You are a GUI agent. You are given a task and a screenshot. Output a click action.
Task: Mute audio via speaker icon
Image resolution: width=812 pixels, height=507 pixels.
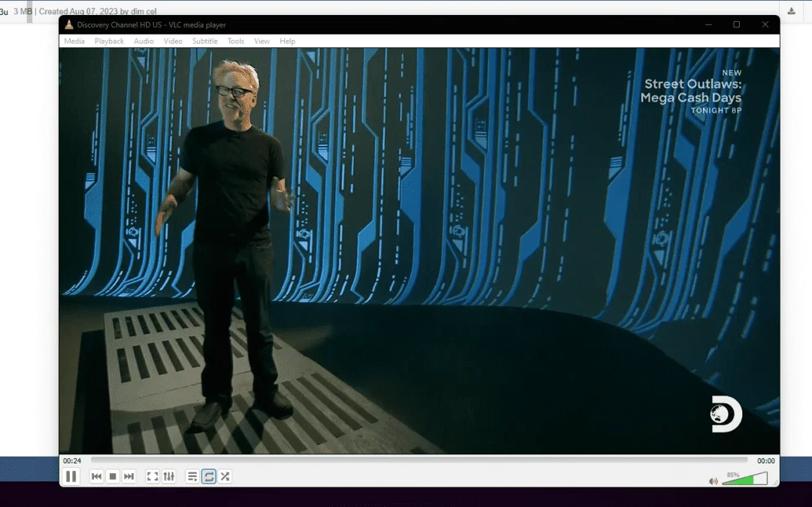713,481
